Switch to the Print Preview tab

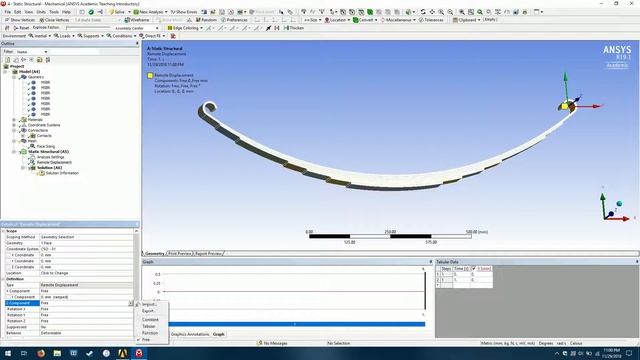pos(180,253)
